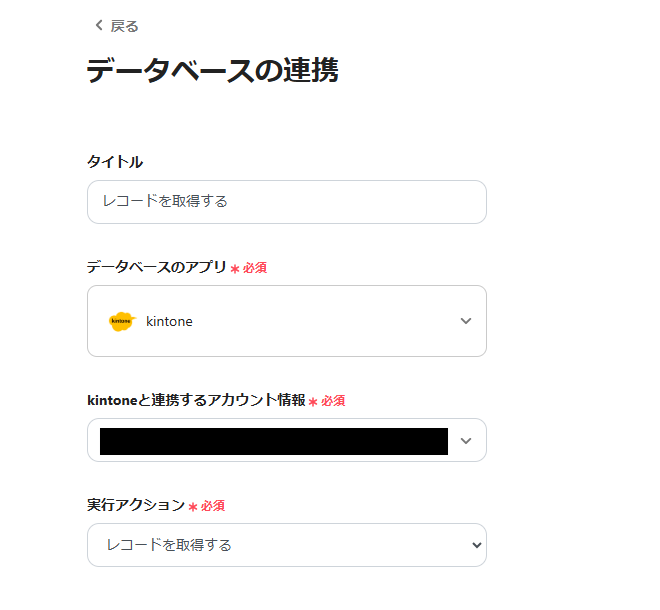Click the kintone text in app selector
This screenshot has width=660, height=610.
[x=169, y=321]
